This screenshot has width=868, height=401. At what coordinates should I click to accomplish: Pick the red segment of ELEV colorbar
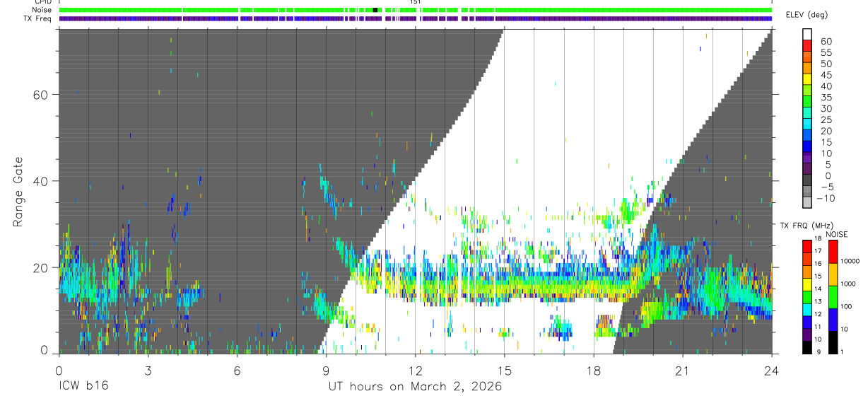(807, 46)
